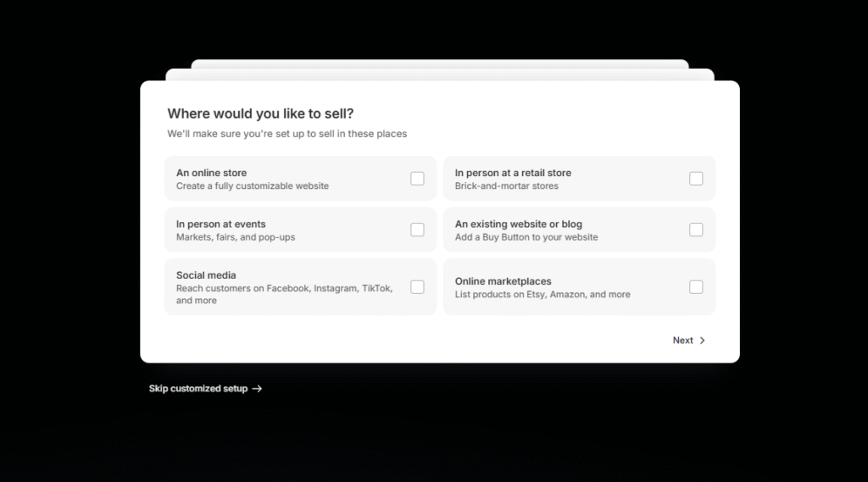Select the In person at a retail store title
Screen dimensions: 868x482
[513, 173]
